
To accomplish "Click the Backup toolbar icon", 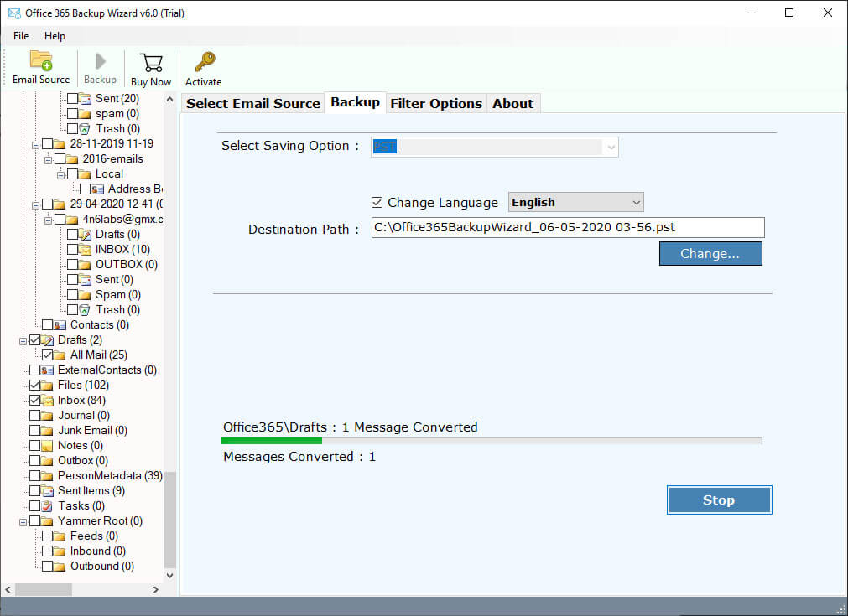I will pyautogui.click(x=100, y=63).
